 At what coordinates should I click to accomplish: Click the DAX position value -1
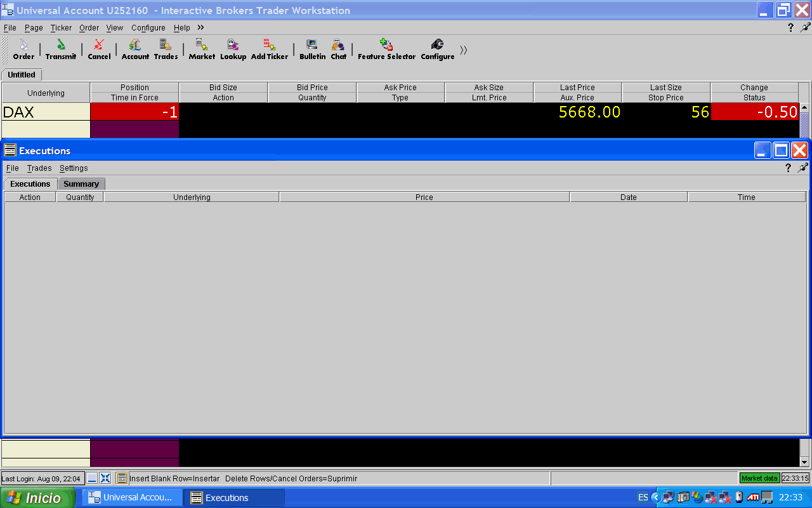point(134,112)
